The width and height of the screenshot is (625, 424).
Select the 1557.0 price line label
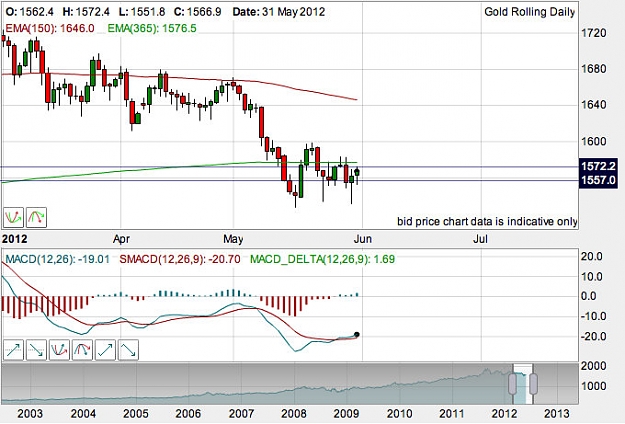[598, 180]
